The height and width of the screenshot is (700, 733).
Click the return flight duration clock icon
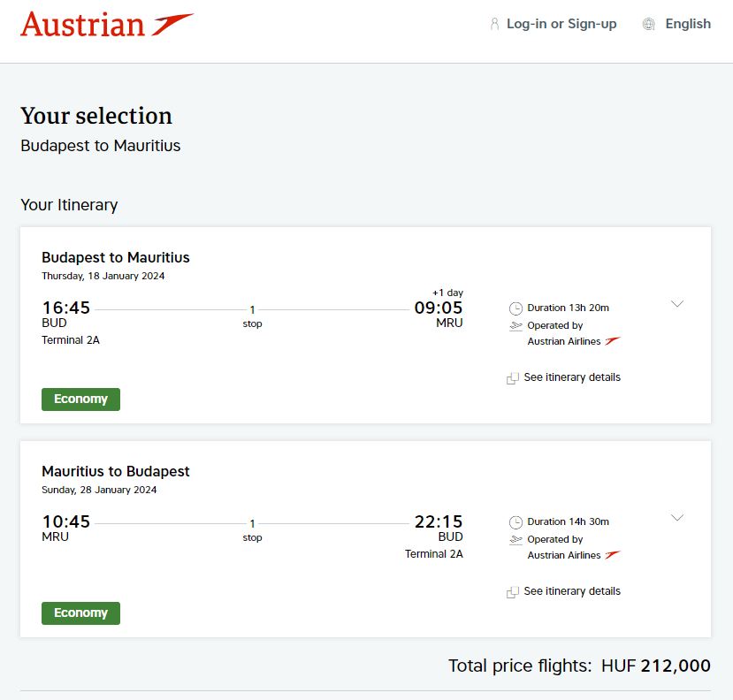(x=515, y=522)
